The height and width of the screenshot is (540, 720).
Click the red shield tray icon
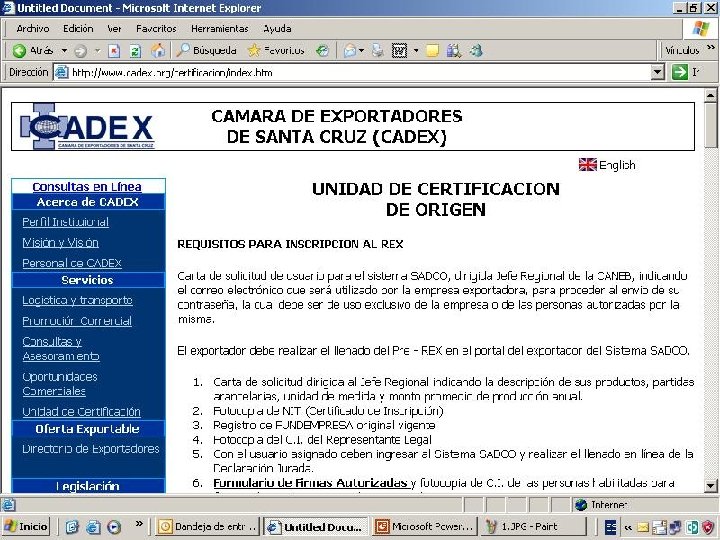[709, 527]
